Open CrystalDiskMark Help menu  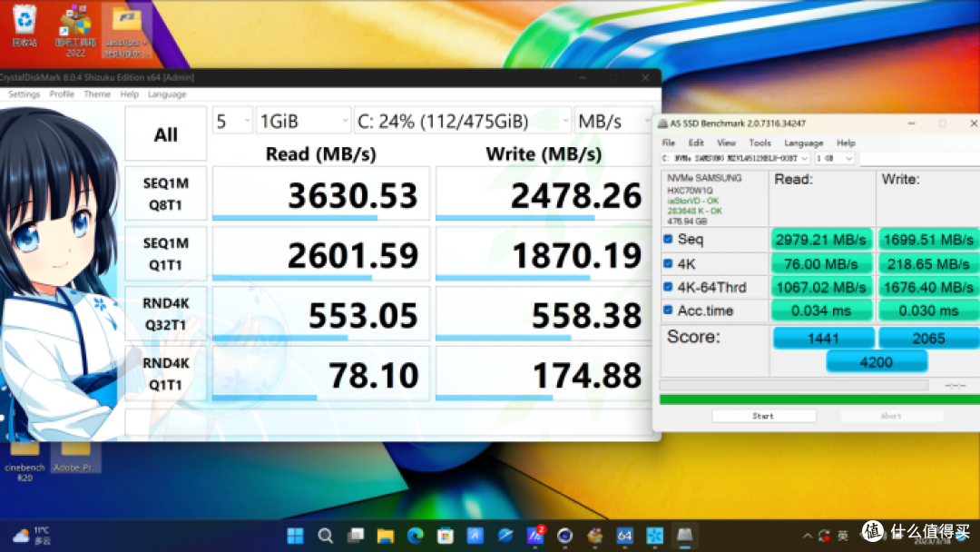130,94
